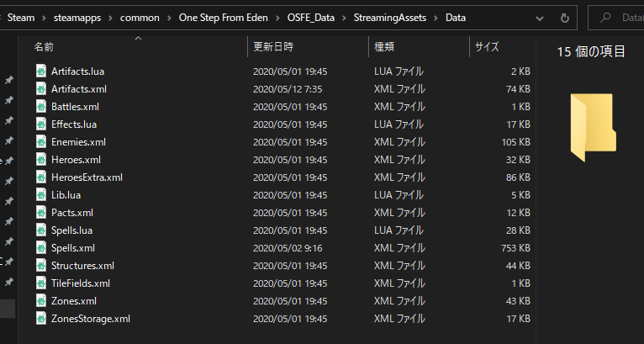The image size is (644, 344).
Task: Sort files by 更新日時 column header
Action: (273, 47)
